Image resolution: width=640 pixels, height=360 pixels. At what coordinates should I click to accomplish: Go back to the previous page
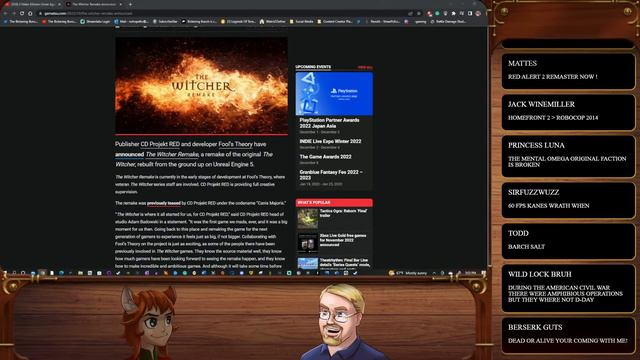pos(5,13)
